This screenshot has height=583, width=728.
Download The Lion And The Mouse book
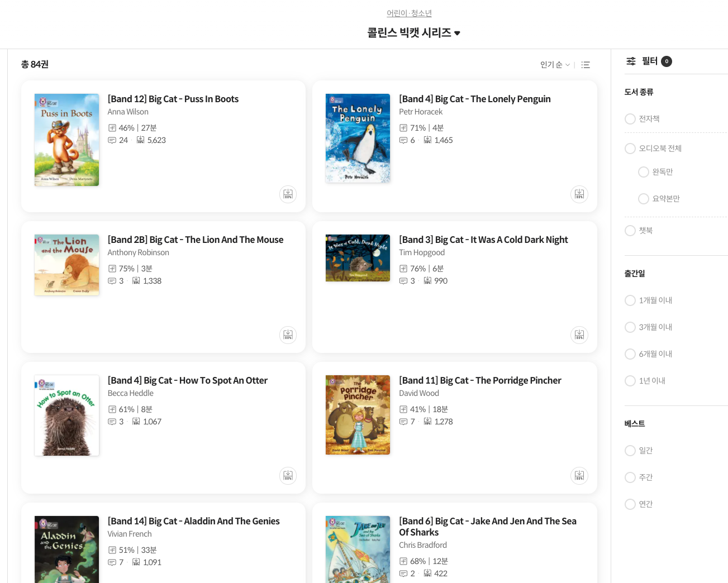tap(288, 335)
